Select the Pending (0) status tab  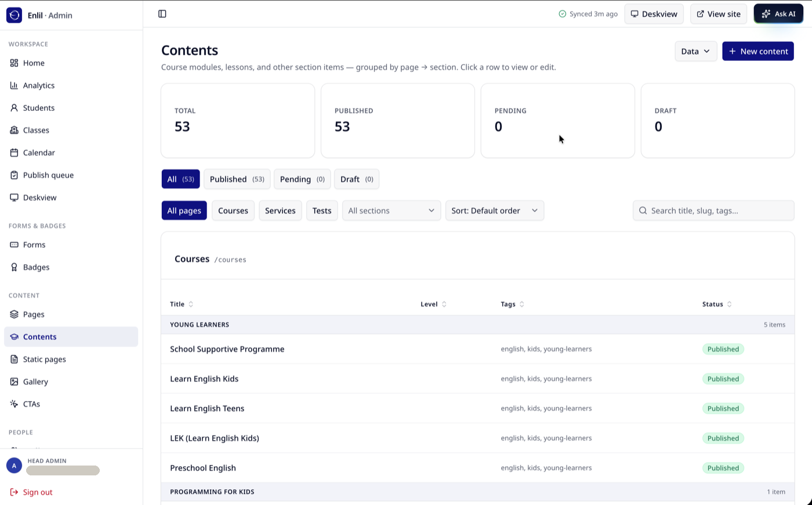tap(302, 179)
